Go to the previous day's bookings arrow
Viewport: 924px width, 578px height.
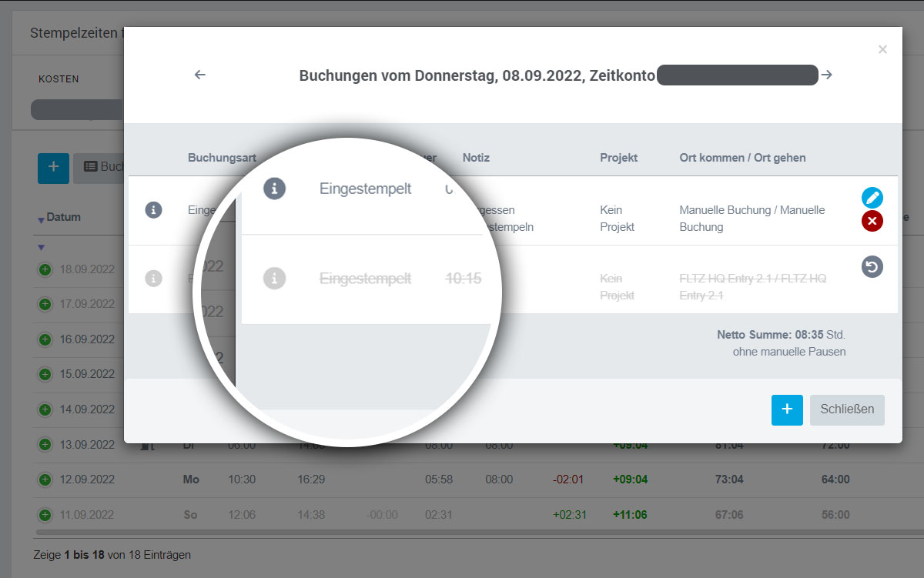200,75
